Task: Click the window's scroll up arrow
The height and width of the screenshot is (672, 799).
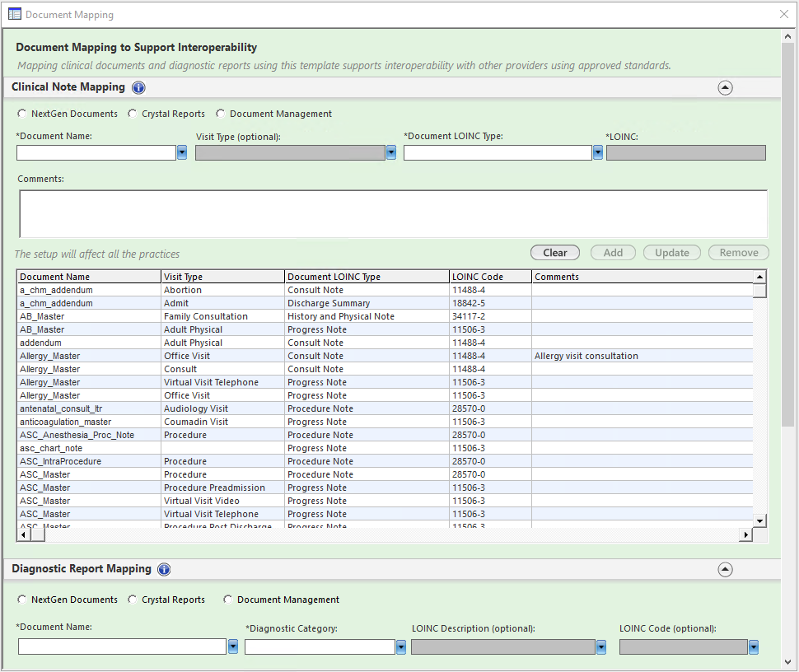Action: click(787, 37)
